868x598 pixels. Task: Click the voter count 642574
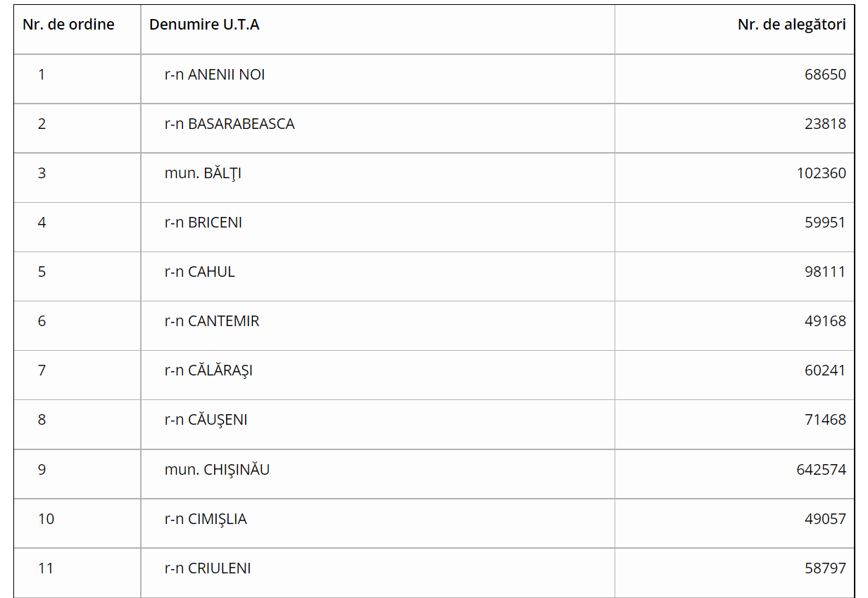tap(822, 470)
